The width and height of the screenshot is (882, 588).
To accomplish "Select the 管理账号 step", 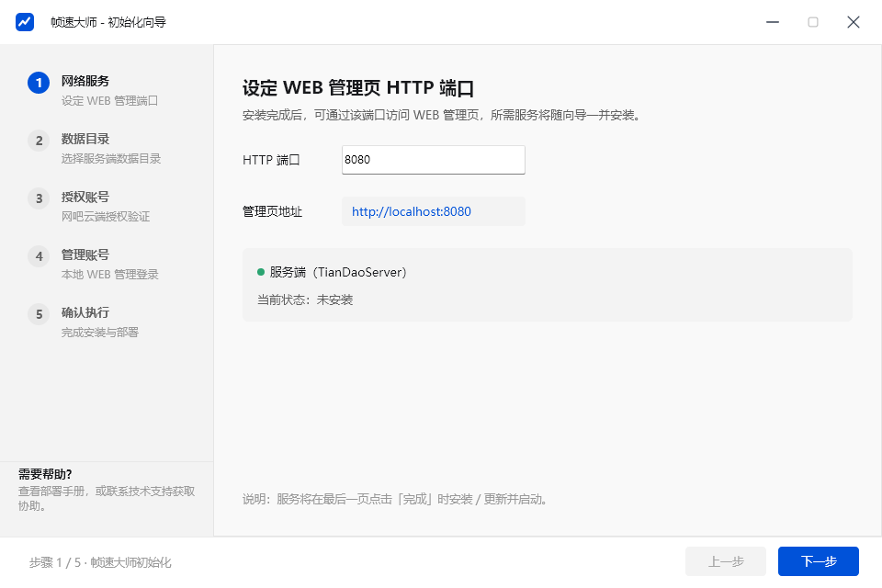I will coord(85,254).
